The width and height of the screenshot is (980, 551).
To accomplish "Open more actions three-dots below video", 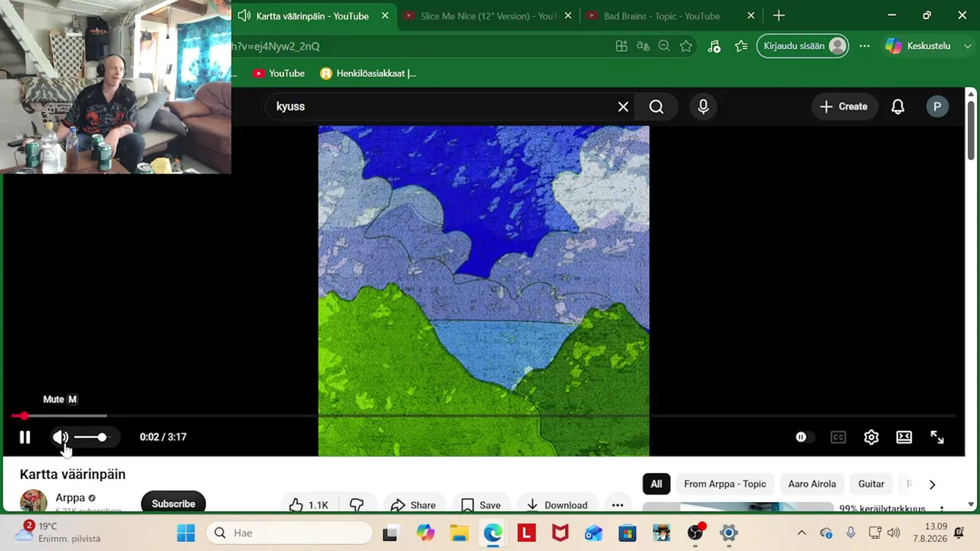I will 618,504.
